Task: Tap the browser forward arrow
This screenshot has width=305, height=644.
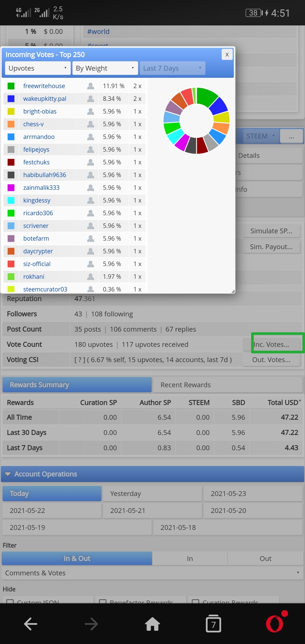Action: (91, 624)
